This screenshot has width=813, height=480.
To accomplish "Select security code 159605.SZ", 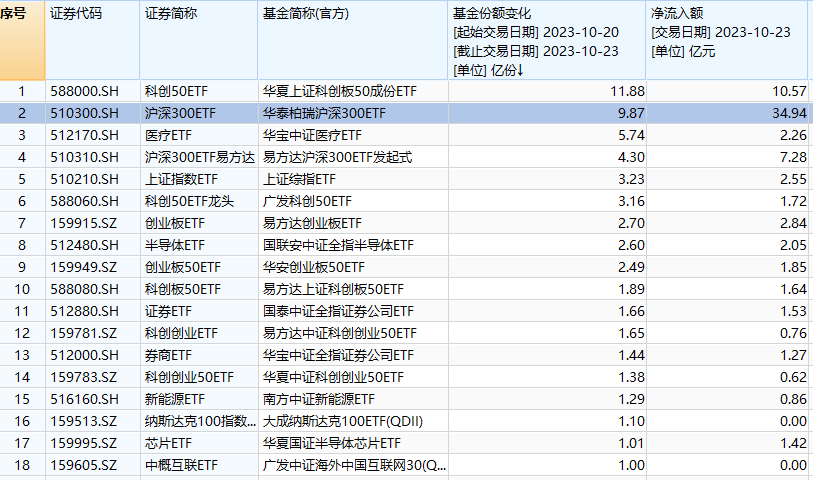I will (84, 465).
